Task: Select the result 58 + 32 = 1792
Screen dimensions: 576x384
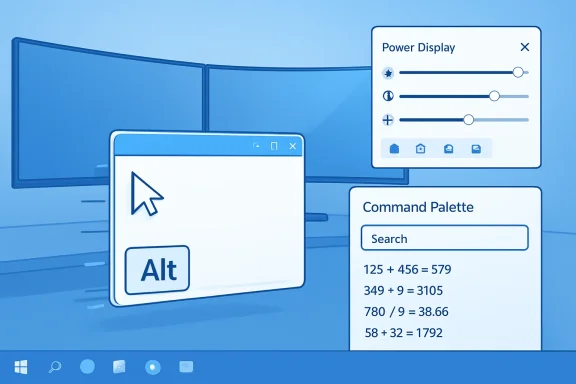Action: click(404, 333)
